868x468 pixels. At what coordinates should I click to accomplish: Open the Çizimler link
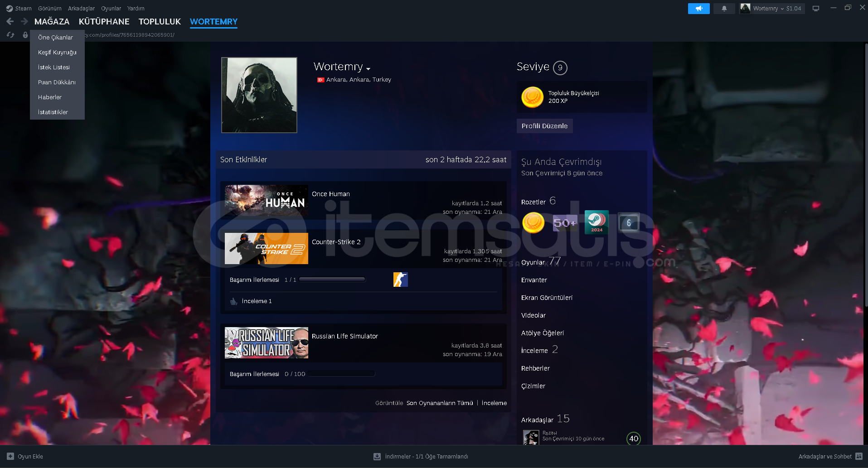(533, 386)
